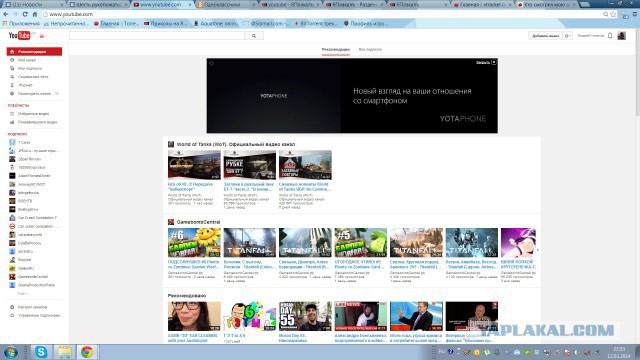The image size is (640, 360).
Task: Hit the magnifier search button
Action: (254, 36)
